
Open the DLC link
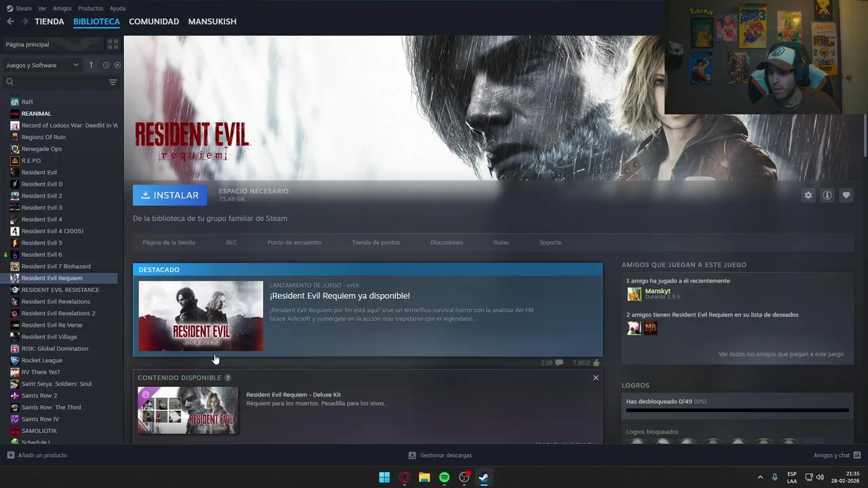pos(231,243)
